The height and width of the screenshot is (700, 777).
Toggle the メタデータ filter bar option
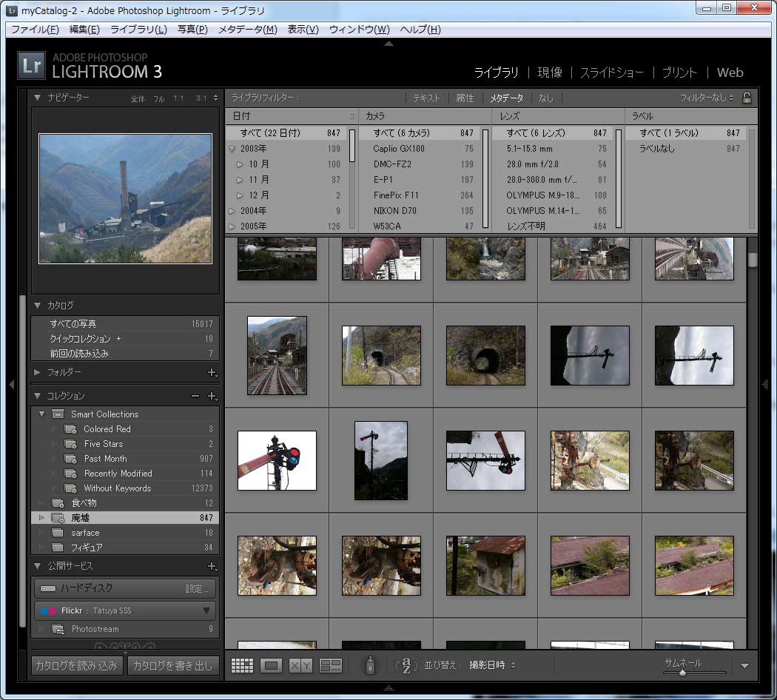point(506,98)
